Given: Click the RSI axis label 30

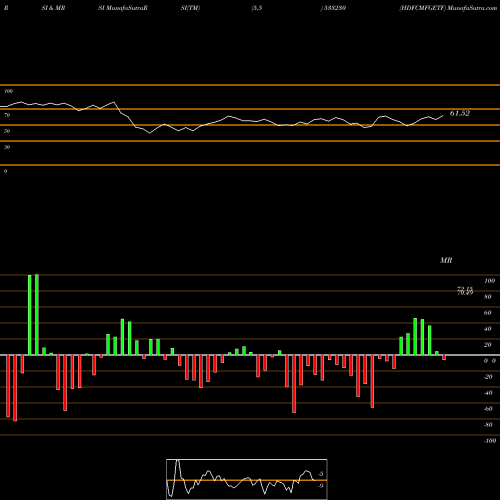Looking at the screenshot, I should tap(7, 147).
